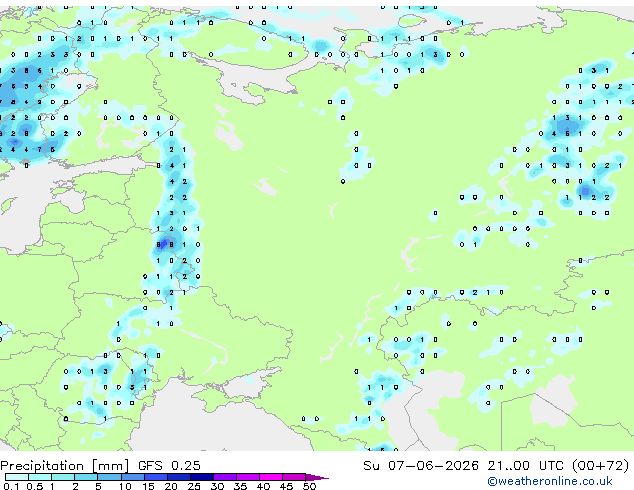
Task: Click the '(00+72)' forecast offset text
Action: (x=601, y=466)
